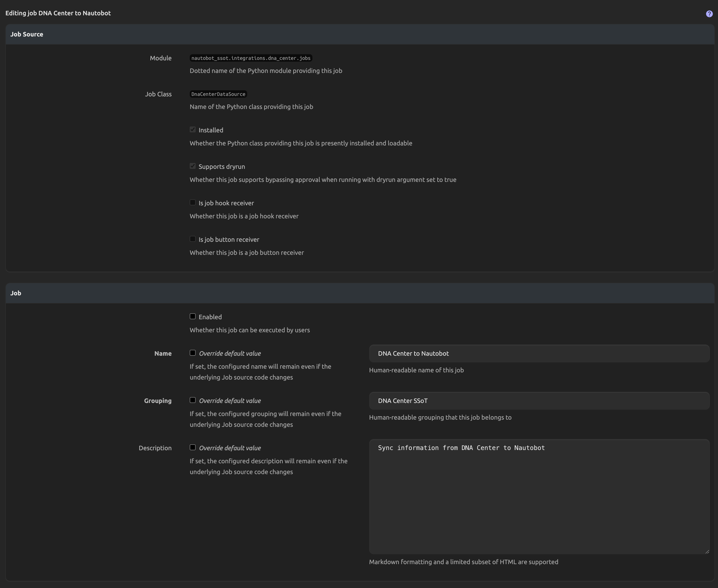Open the help icon at top right
Screen dimensions: 718x588
pos(709,14)
